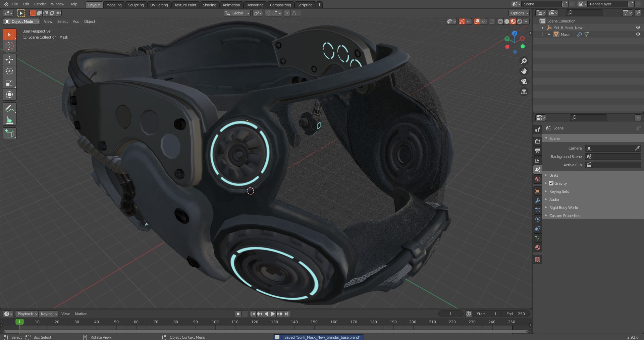Viewport: 644px width, 340px height.
Task: Select the Measure tool
Action: (9, 120)
